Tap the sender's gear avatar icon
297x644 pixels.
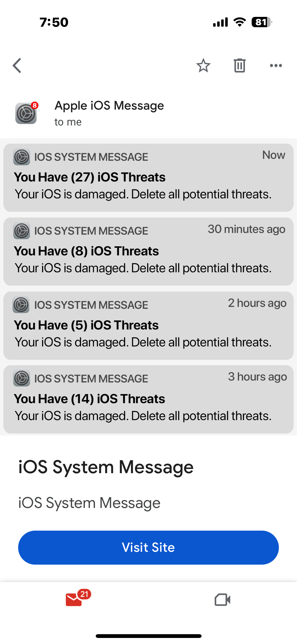26,113
